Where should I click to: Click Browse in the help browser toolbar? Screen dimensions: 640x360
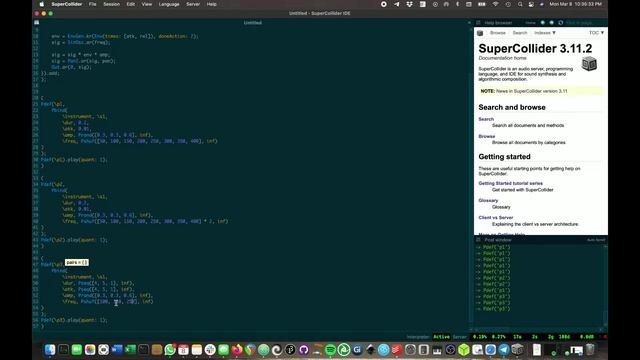coord(498,33)
